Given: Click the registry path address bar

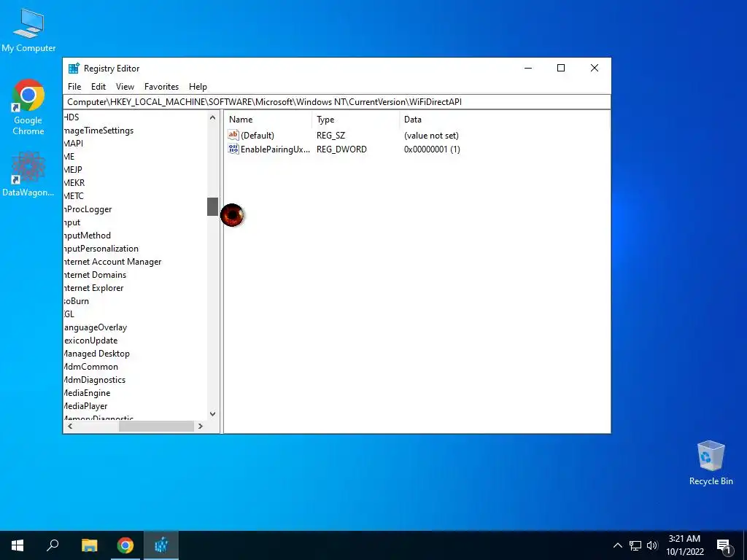Looking at the screenshot, I should pyautogui.click(x=336, y=102).
